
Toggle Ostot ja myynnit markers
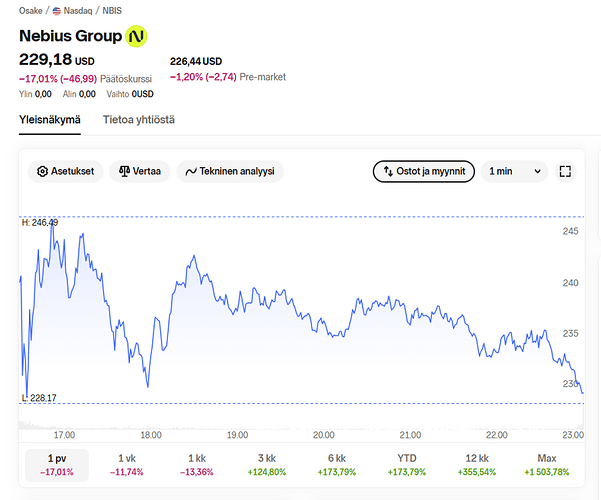click(424, 171)
